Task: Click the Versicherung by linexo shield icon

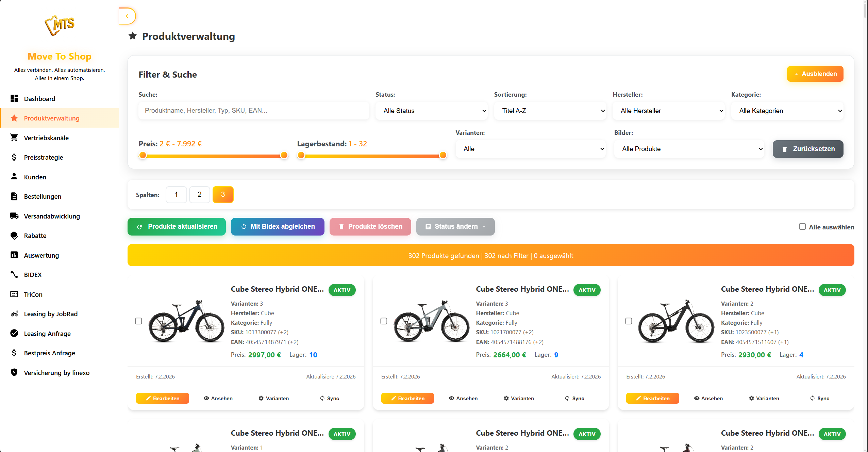Action: click(14, 372)
